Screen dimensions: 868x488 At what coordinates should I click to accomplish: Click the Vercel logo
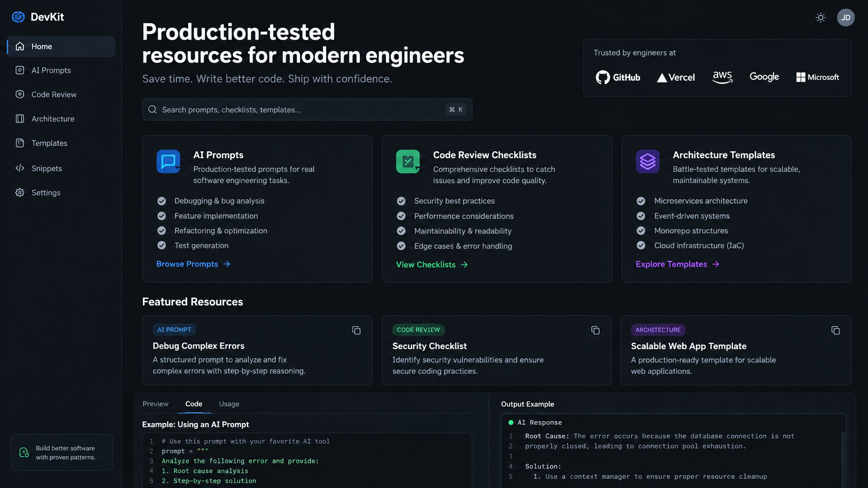[x=676, y=77]
